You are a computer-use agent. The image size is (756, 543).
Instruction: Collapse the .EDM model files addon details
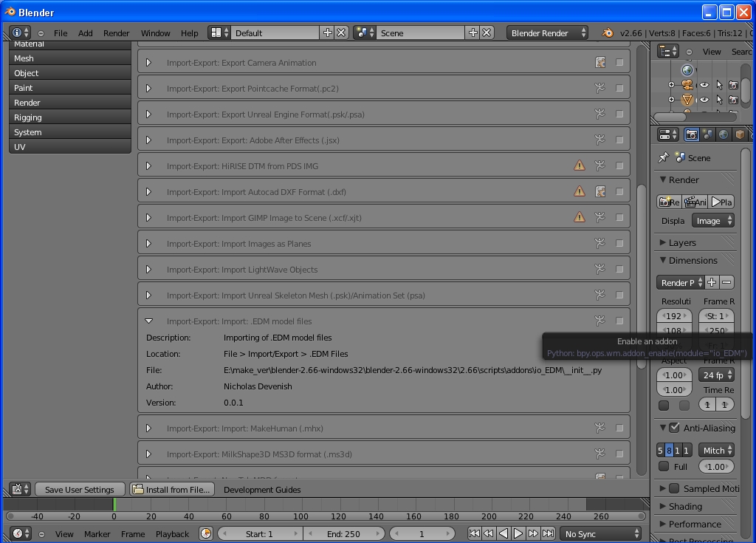point(149,321)
